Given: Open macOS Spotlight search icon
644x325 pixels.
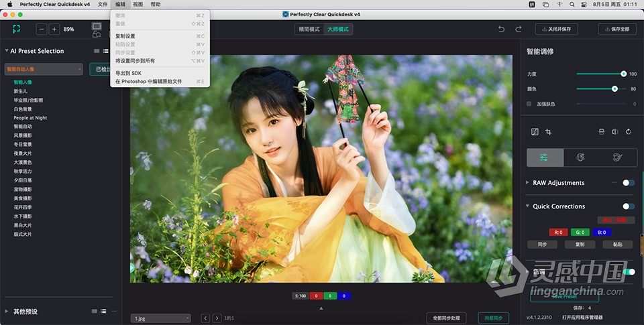Looking at the screenshot, I should tap(572, 4).
